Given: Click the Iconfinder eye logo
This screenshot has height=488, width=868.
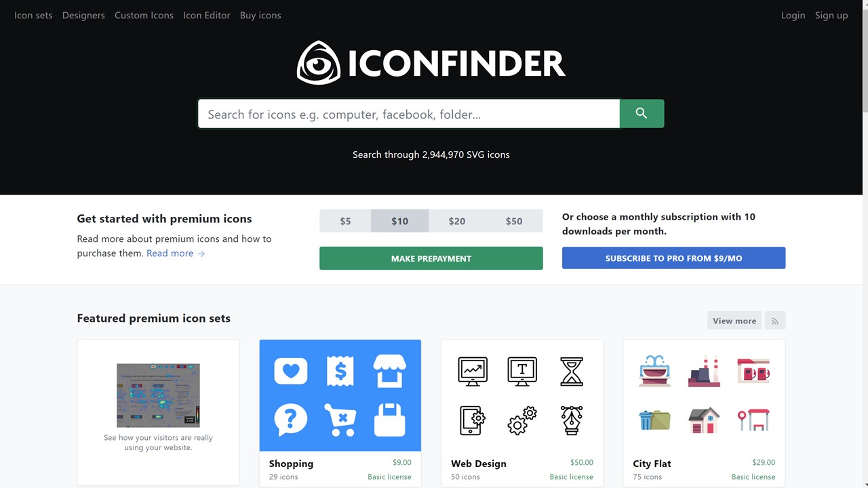Looking at the screenshot, I should pyautogui.click(x=319, y=62).
